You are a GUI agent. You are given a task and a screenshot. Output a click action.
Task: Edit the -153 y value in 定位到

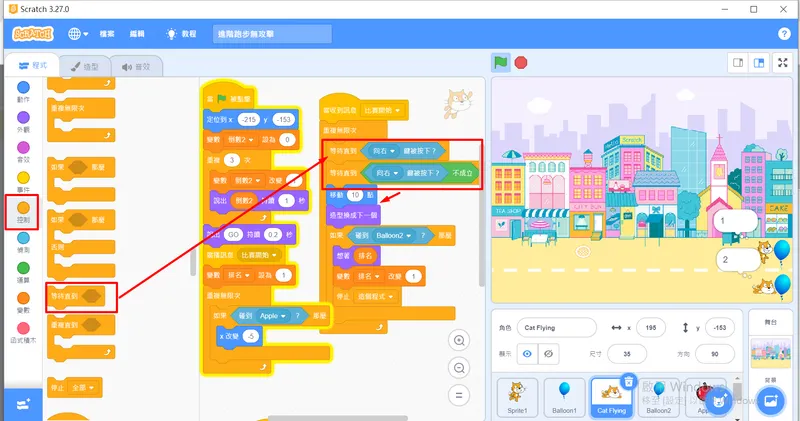pos(284,119)
